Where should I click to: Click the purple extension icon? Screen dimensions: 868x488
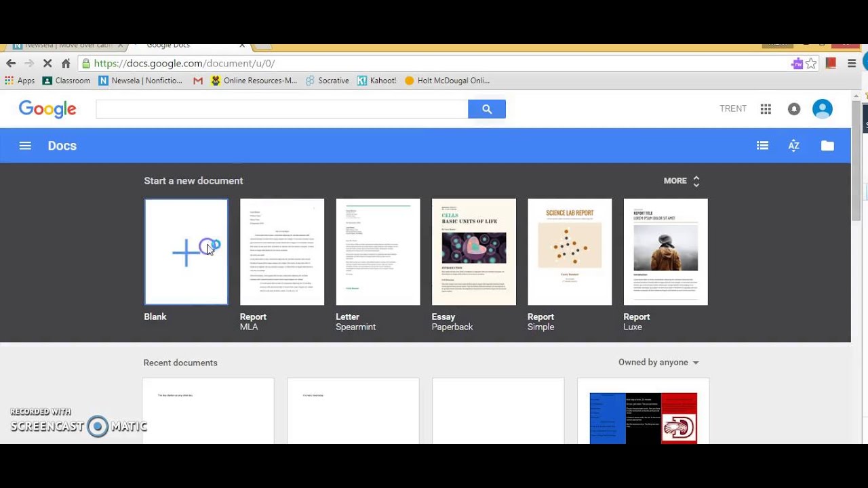click(x=797, y=63)
